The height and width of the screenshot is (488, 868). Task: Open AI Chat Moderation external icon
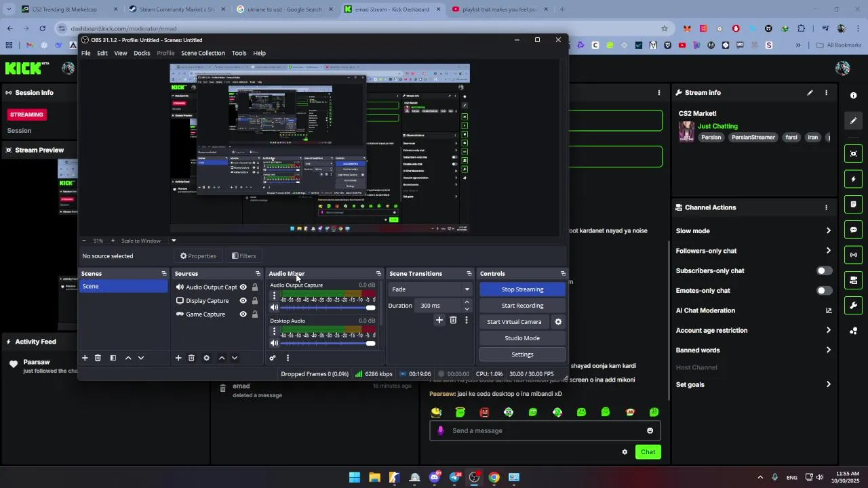[x=828, y=310]
